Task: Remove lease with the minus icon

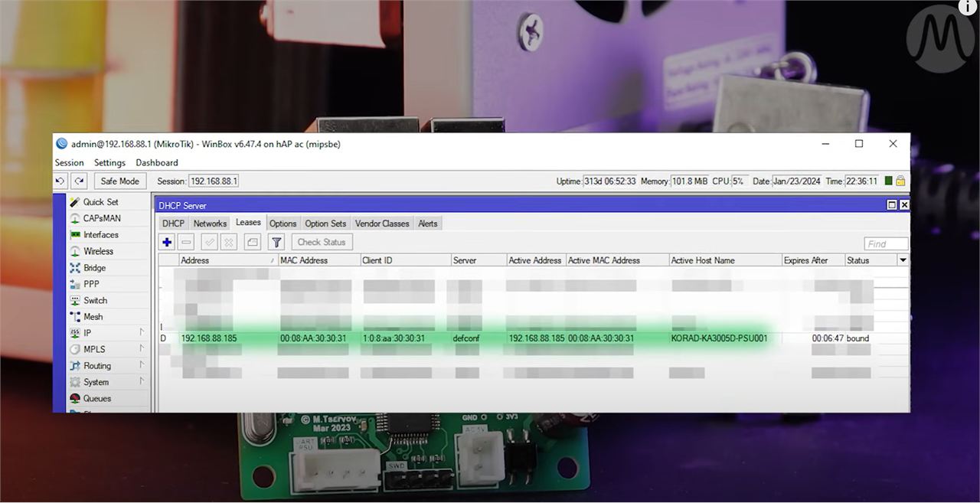Action: [186, 242]
